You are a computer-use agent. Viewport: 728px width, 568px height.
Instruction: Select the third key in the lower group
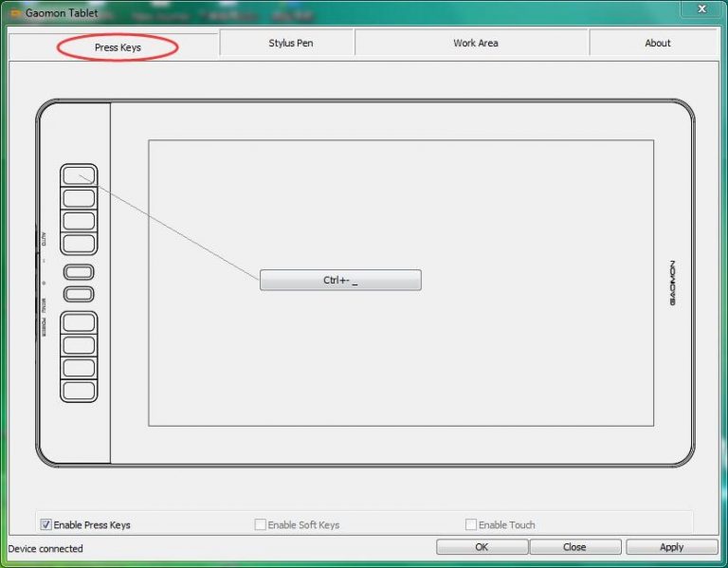(79, 368)
